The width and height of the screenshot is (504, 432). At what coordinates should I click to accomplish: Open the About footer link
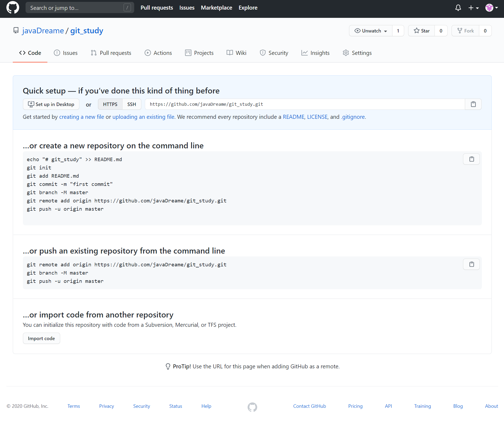[491, 406]
